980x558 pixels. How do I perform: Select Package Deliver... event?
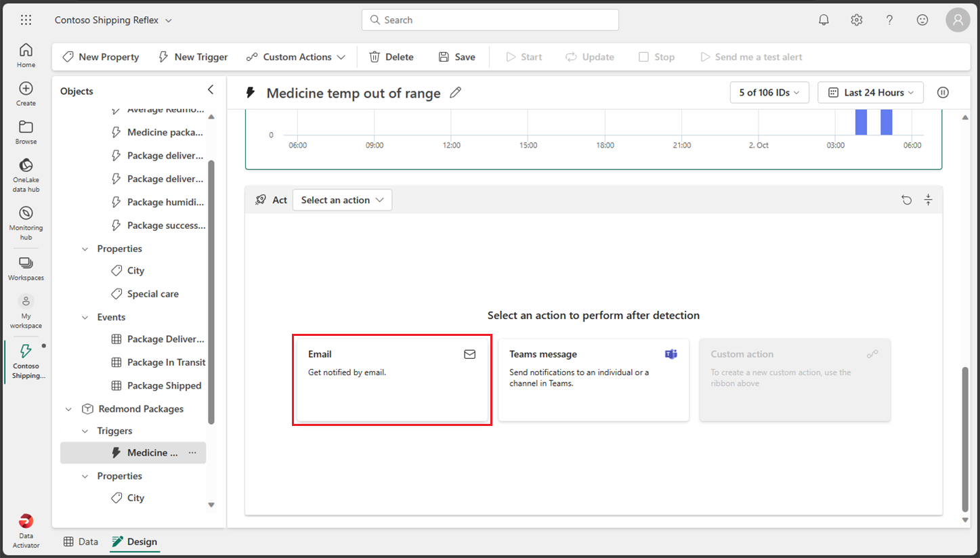pyautogui.click(x=157, y=339)
